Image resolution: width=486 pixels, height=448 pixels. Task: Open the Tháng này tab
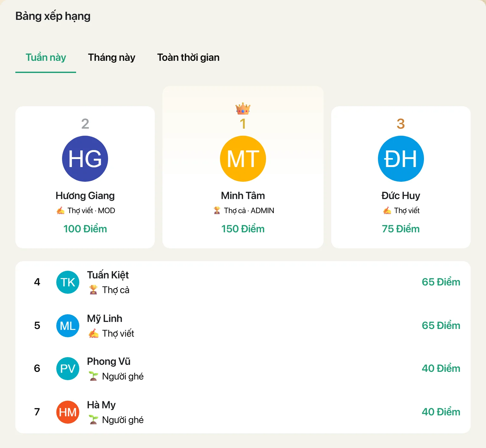(112, 58)
